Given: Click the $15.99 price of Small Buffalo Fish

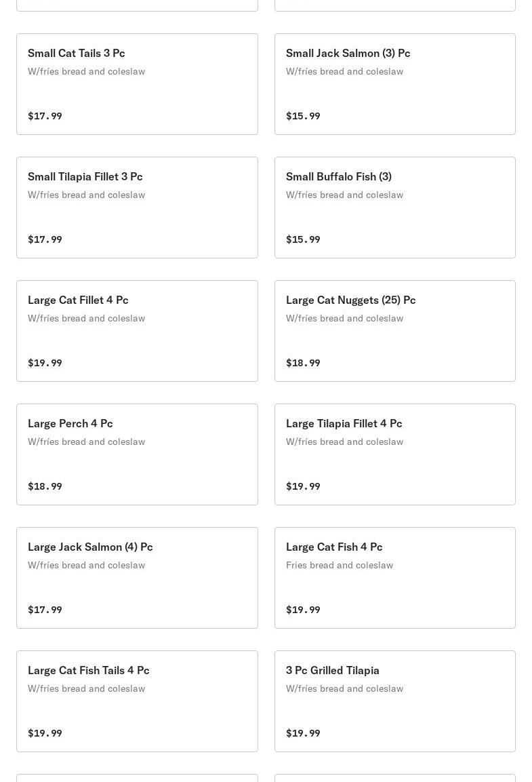Looking at the screenshot, I should coord(303,239).
